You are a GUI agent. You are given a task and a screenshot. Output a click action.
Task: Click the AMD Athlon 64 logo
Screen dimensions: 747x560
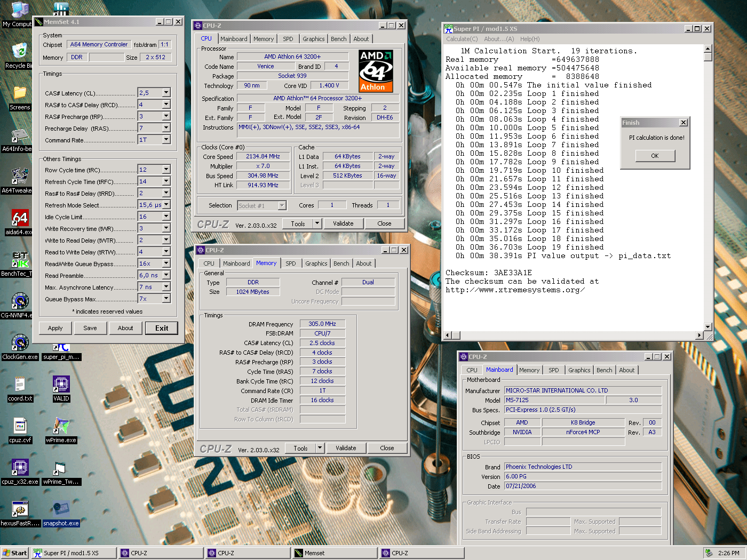coord(376,71)
